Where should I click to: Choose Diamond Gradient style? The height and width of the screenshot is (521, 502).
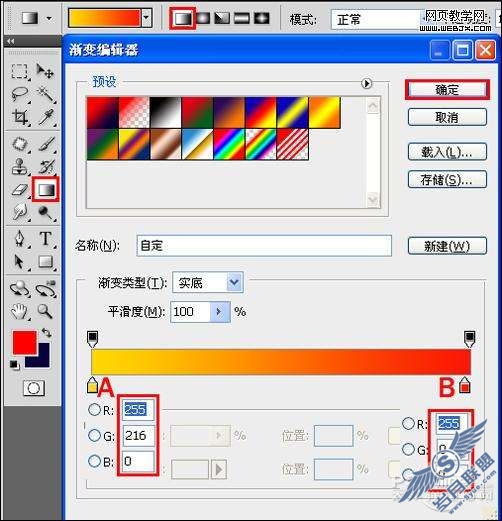click(262, 18)
